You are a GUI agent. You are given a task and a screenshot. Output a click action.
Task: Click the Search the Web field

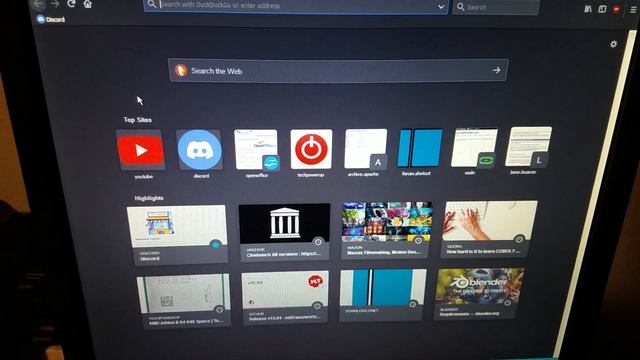tap(338, 71)
